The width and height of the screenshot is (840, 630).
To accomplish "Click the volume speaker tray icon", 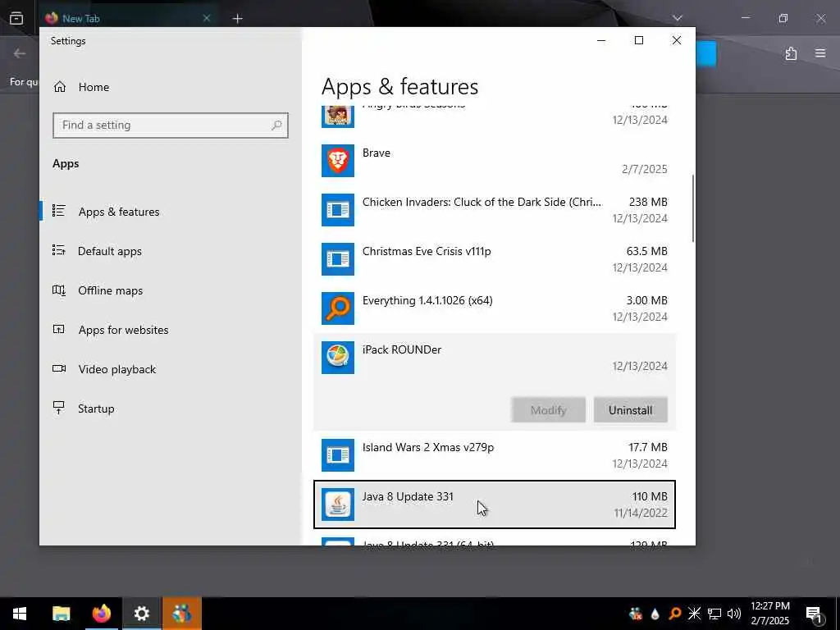I will 734,614.
